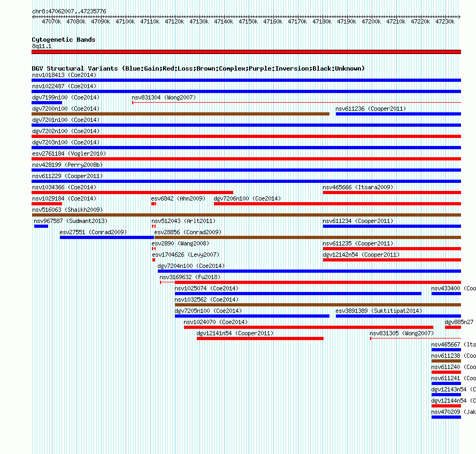Image resolution: width=476 pixels, height=454 pixels.
Task: Open nsv428199 (Perry2008b) label
Action: pos(67,165)
